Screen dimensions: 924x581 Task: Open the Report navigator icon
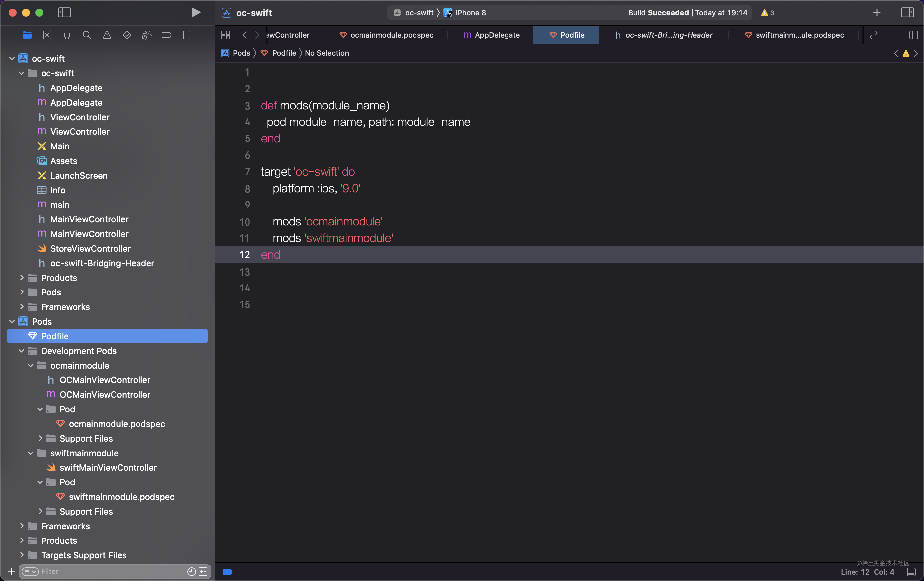click(x=186, y=35)
